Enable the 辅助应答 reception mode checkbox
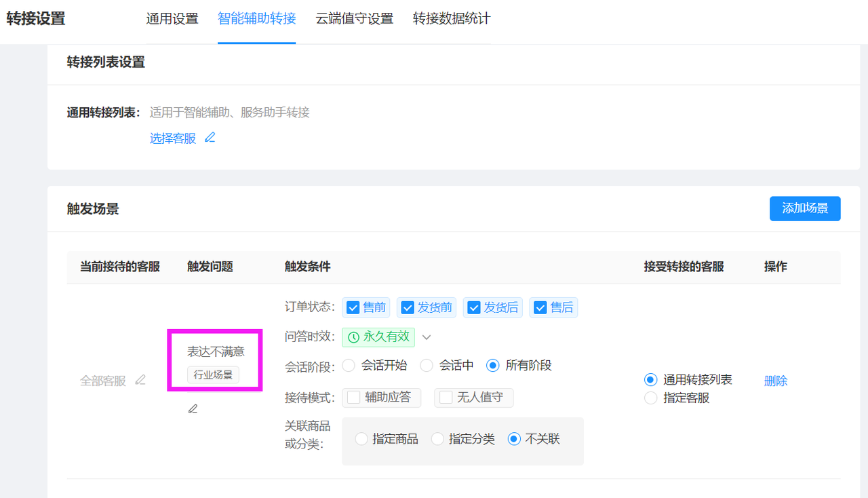Viewport: 868px width, 498px height. (353, 398)
